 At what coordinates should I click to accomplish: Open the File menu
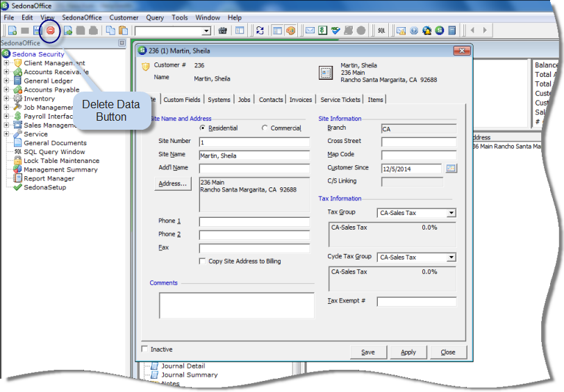pos(9,17)
